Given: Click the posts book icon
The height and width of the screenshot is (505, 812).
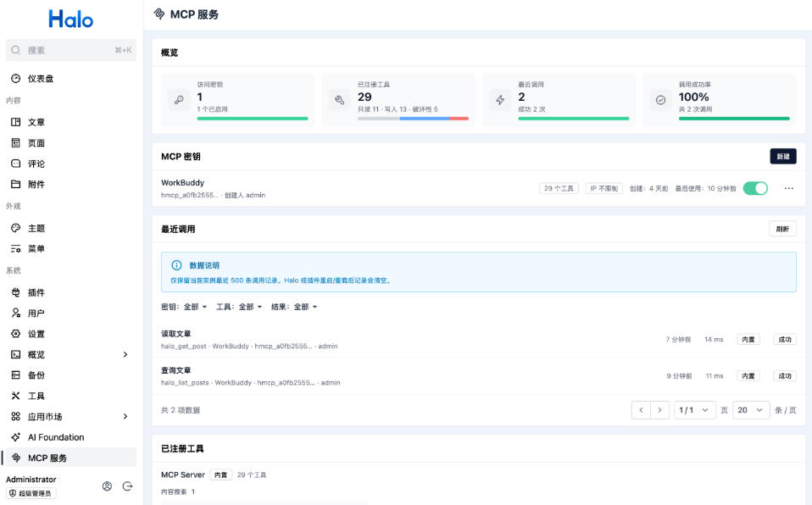Looking at the screenshot, I should point(15,122).
